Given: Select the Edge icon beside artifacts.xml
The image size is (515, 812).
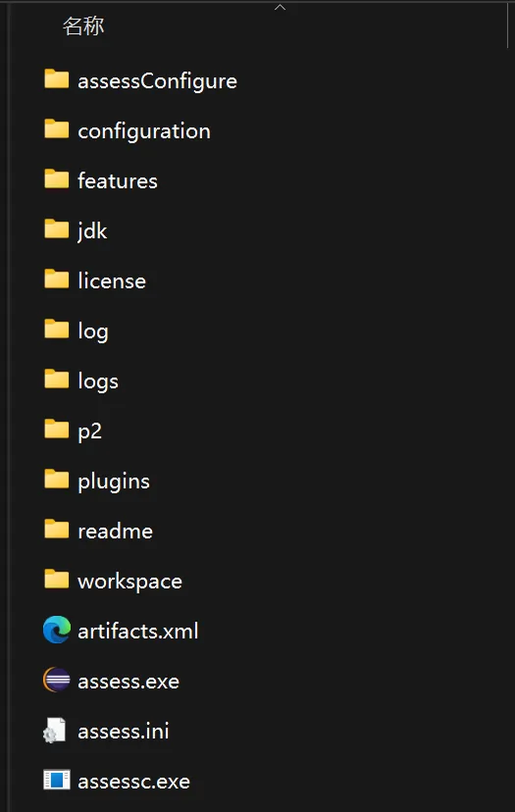Looking at the screenshot, I should click(x=57, y=630).
